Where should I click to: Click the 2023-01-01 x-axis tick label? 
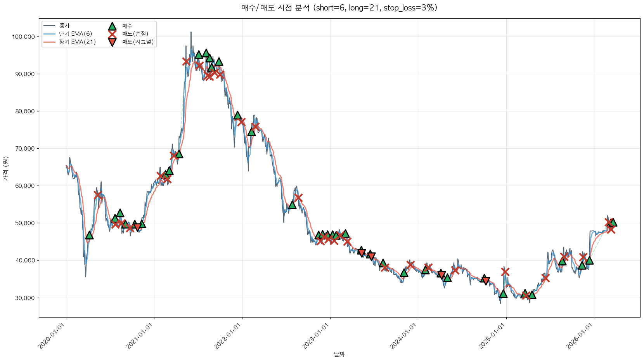tap(316, 336)
